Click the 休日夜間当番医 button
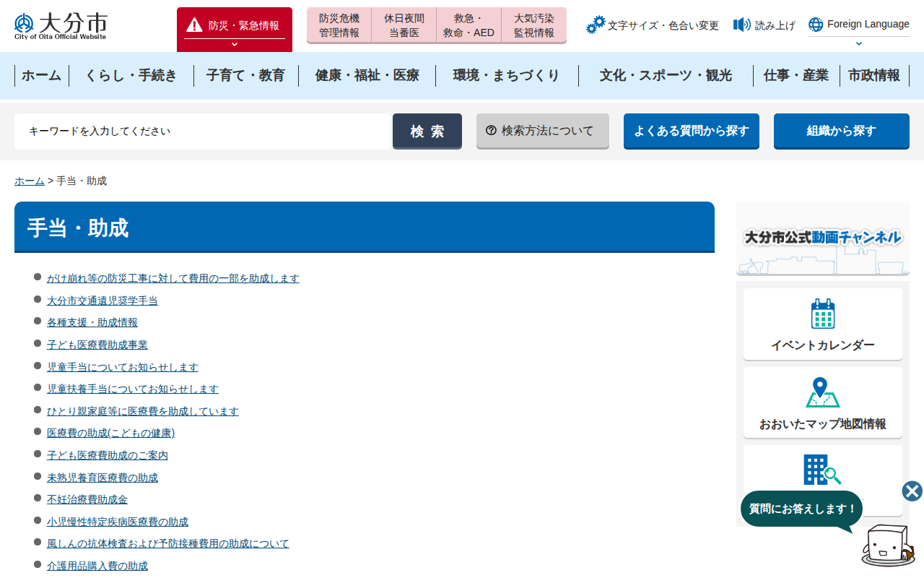This screenshot has height=578, width=924. click(404, 25)
